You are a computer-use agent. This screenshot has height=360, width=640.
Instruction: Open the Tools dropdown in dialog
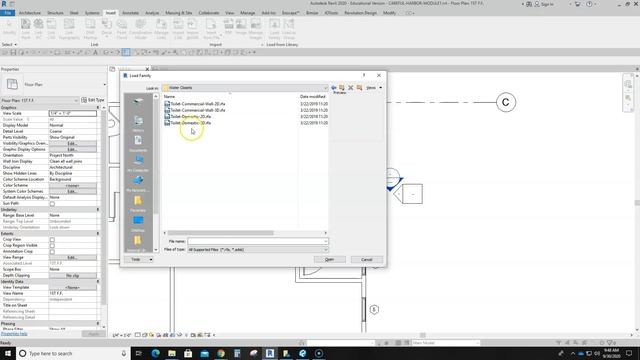pos(138,260)
